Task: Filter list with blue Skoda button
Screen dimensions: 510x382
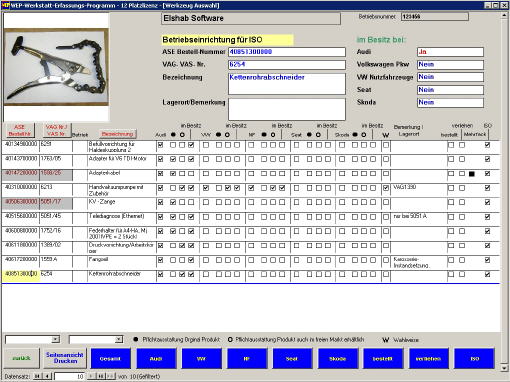Action: coord(337,359)
